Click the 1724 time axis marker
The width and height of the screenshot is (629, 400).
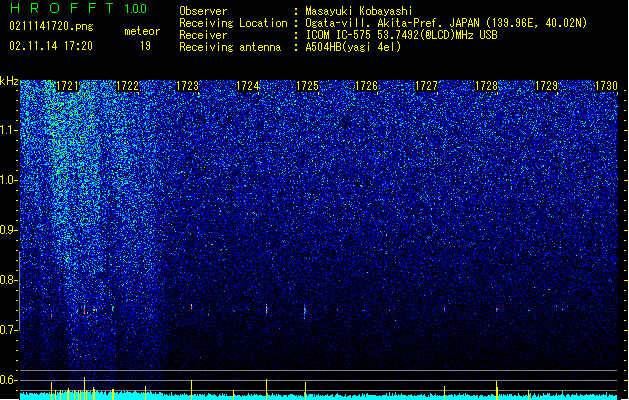pyautogui.click(x=248, y=86)
